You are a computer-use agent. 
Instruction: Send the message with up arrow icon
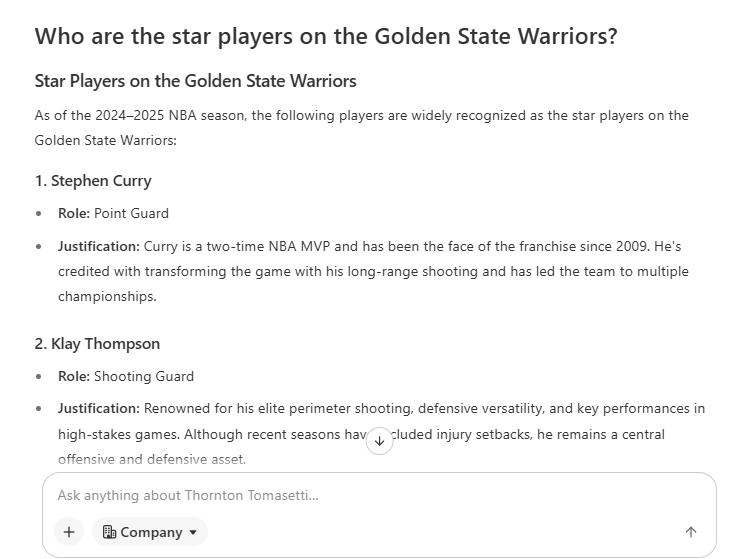(691, 532)
